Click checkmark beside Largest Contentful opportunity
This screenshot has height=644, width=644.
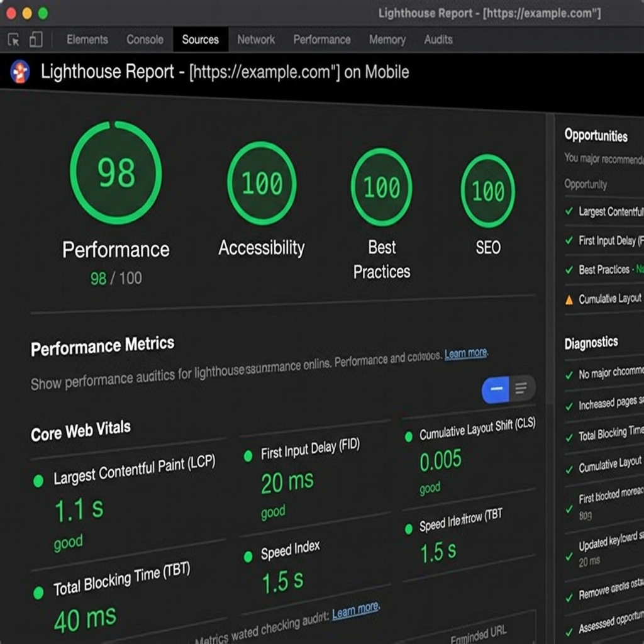click(569, 211)
